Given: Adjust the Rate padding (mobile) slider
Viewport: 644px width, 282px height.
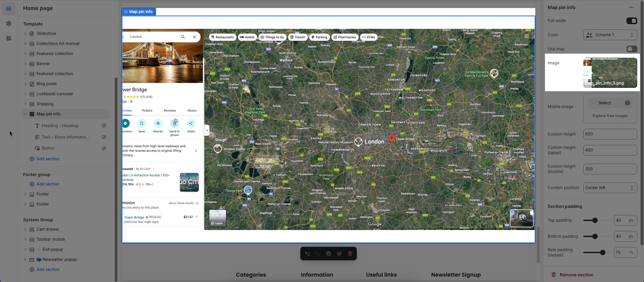Looking at the screenshot, I should 602,252.
